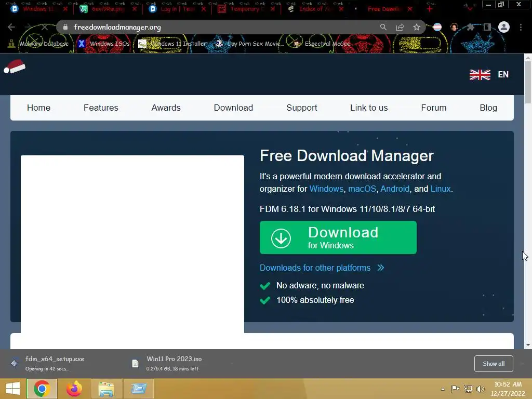The width and height of the screenshot is (532, 399).
Task: Switch to the Windows 11 tab
Action: (38, 9)
